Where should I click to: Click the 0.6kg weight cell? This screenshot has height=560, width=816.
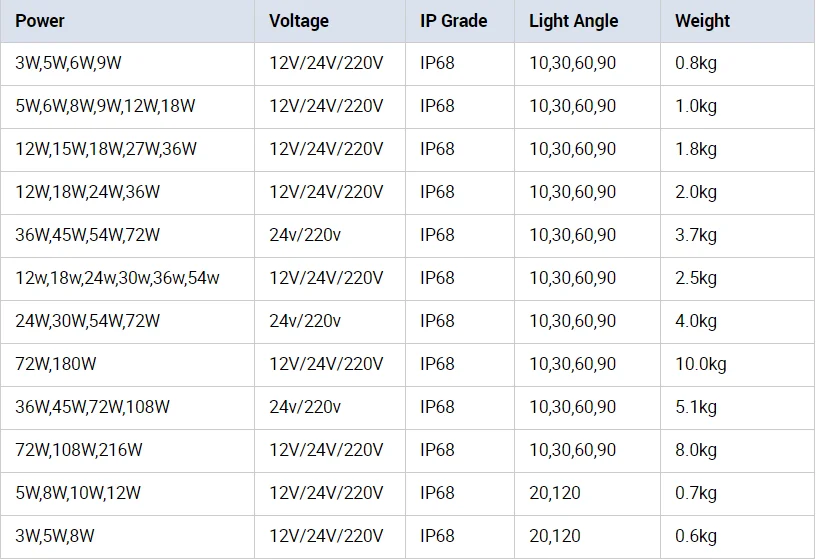click(696, 536)
